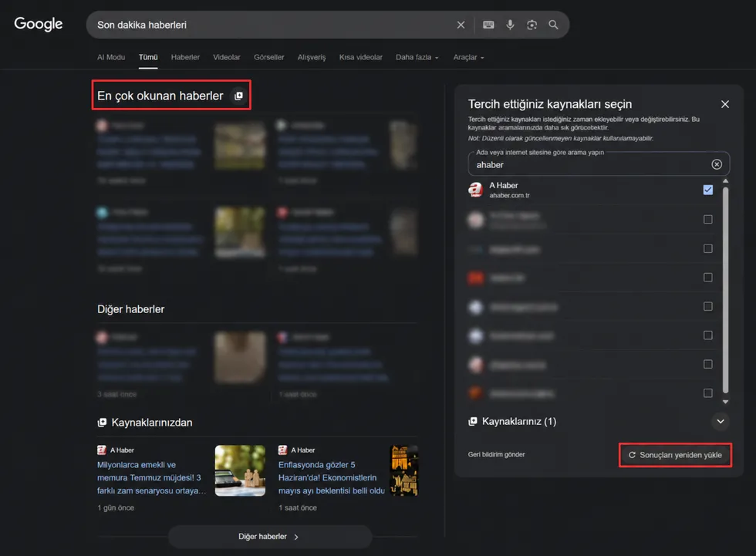
Task: Click the Diğer haberler section heading
Action: tap(130, 309)
